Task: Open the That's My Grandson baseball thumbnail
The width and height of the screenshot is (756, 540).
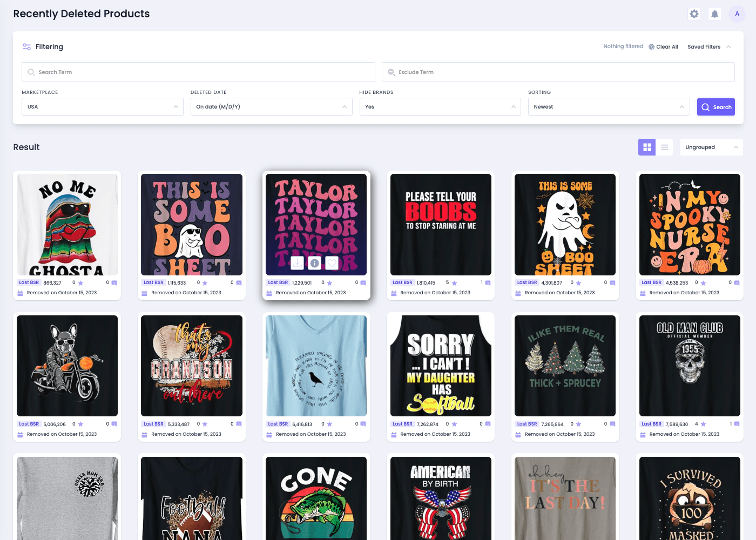Action: (x=192, y=366)
